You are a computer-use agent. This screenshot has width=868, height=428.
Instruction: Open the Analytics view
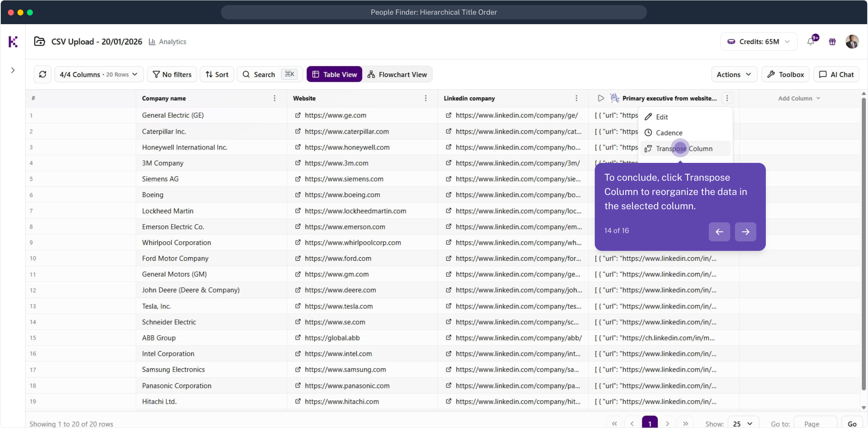[x=168, y=42]
